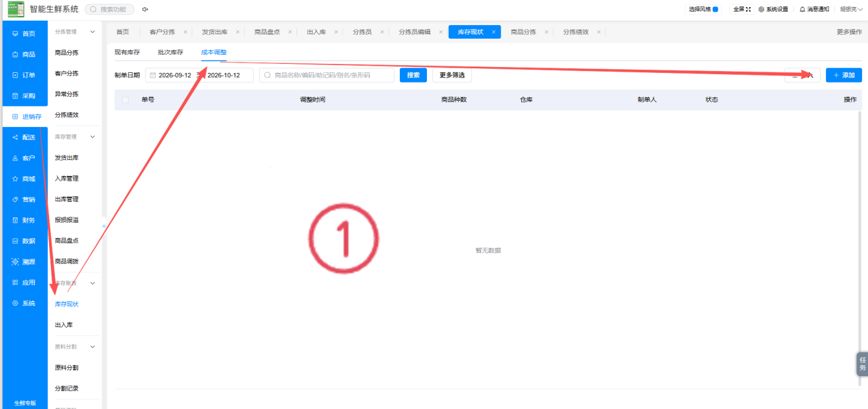
Task: Open 入库管理 in the submenu
Action: tap(67, 179)
